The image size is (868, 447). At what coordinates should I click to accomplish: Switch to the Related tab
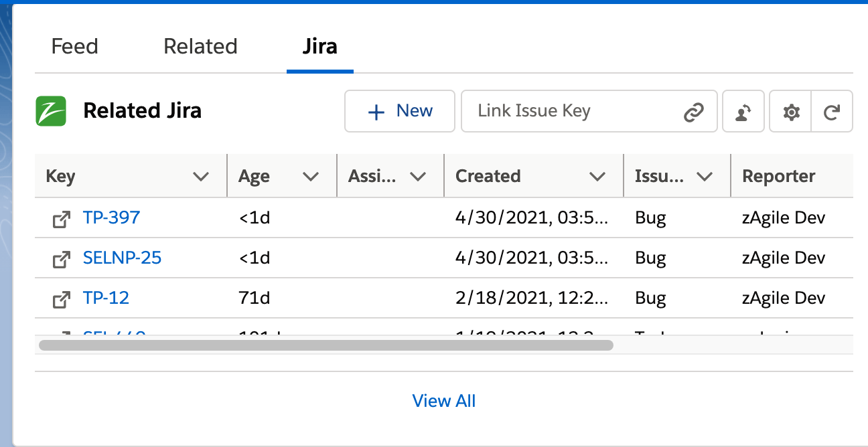coord(200,46)
